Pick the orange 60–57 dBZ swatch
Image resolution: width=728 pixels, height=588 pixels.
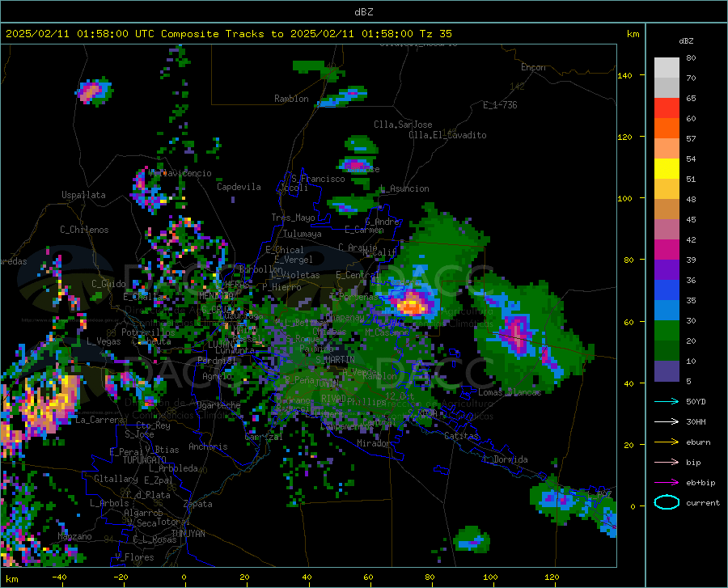667,129
